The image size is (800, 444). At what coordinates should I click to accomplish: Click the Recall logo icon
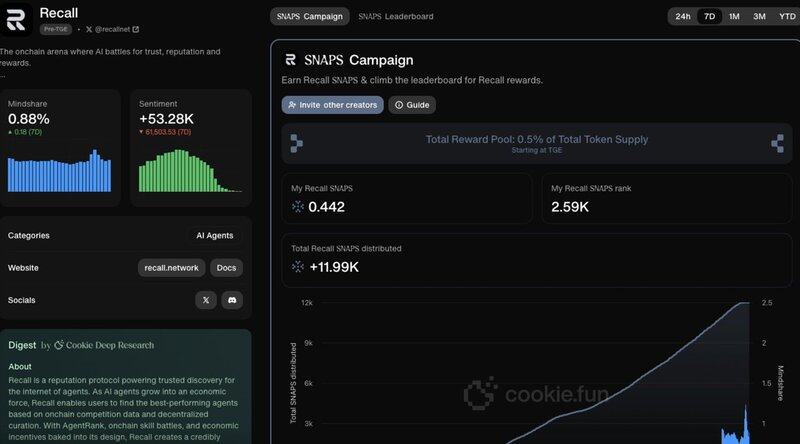tap(15, 19)
